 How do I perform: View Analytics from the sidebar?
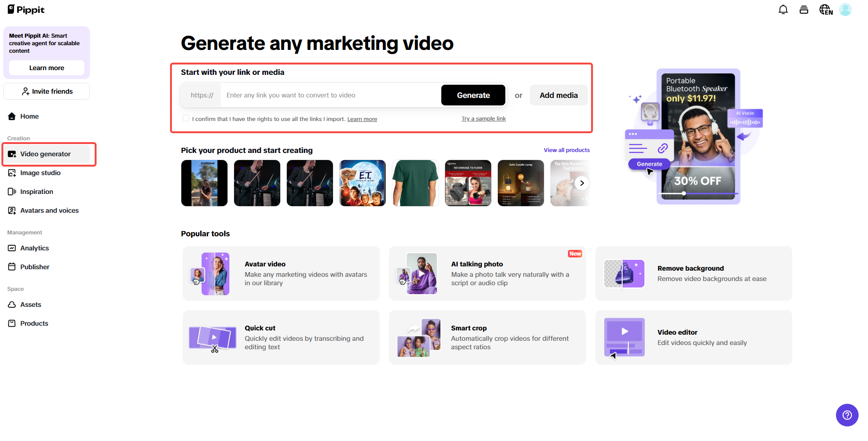[x=34, y=248]
